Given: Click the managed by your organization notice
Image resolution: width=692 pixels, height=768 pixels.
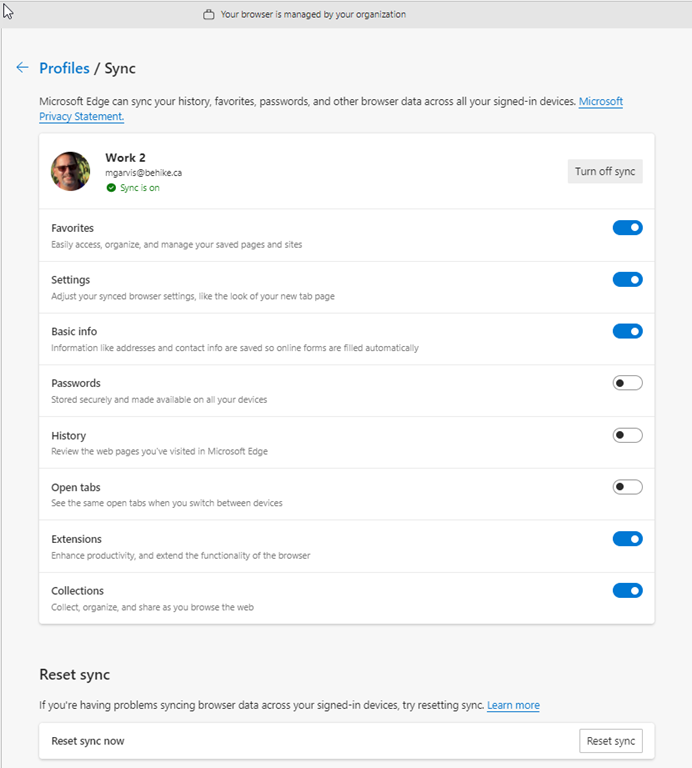Looking at the screenshot, I should (x=313, y=15).
